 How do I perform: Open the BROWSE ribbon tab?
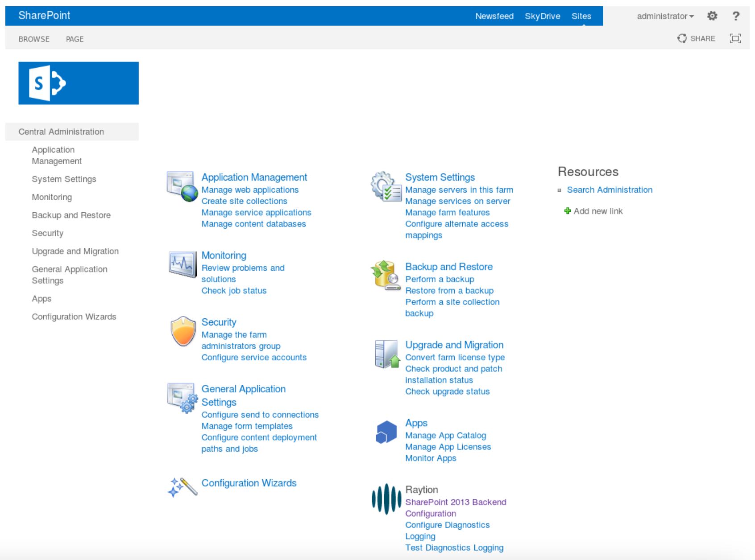point(34,39)
